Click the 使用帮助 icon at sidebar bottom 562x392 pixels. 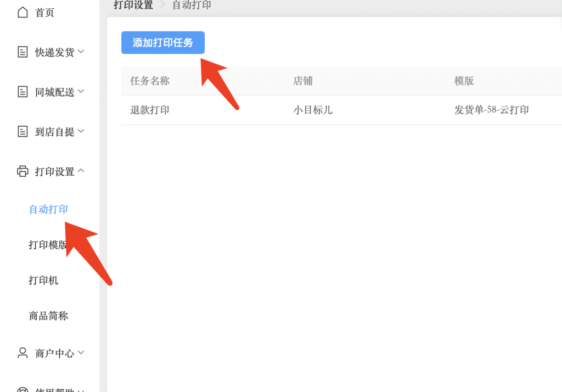(x=23, y=389)
